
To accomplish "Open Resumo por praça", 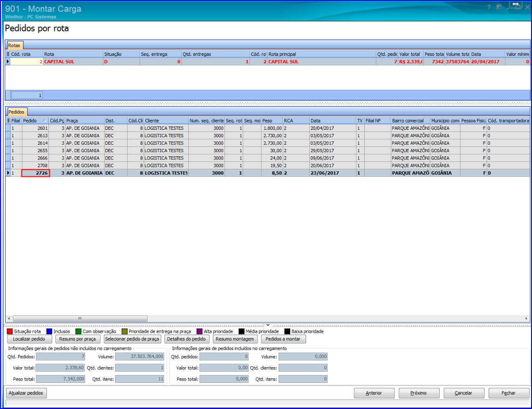I will point(78,339).
